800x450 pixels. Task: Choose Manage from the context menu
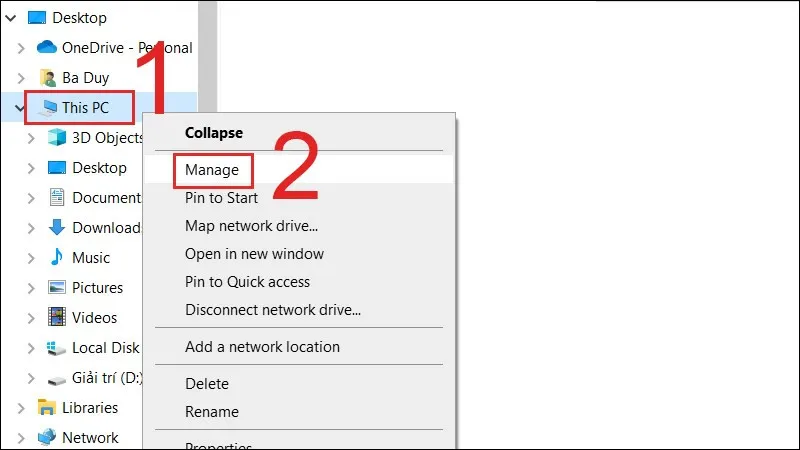point(212,170)
